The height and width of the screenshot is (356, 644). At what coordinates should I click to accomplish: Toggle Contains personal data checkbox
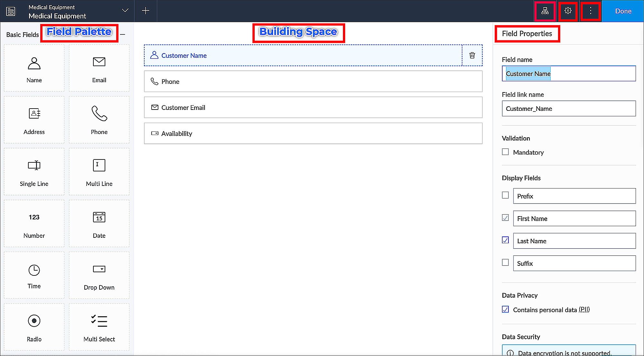[x=505, y=310]
